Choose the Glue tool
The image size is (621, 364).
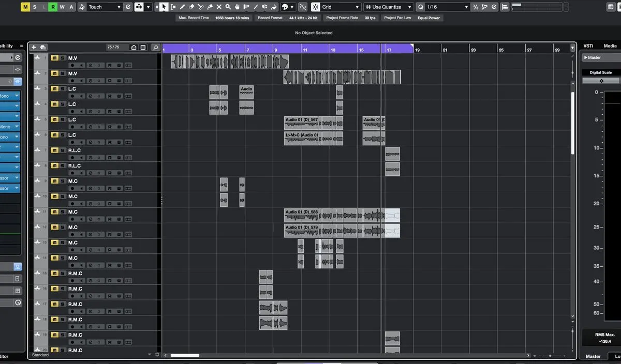[210, 7]
